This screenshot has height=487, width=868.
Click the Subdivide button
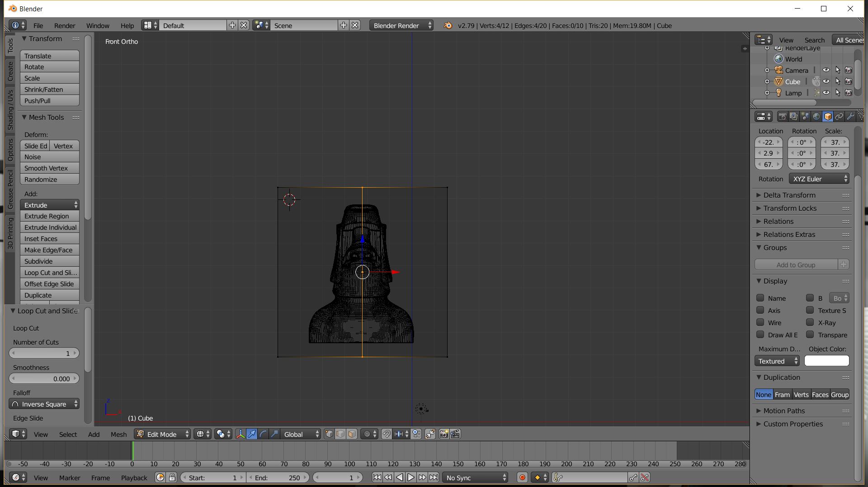pos(49,261)
